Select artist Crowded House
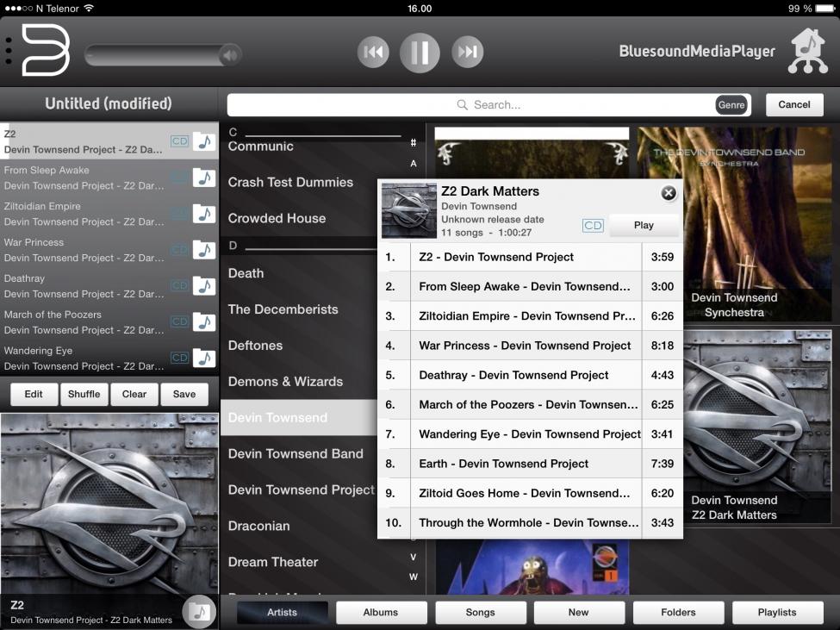This screenshot has width=840, height=630. [277, 218]
